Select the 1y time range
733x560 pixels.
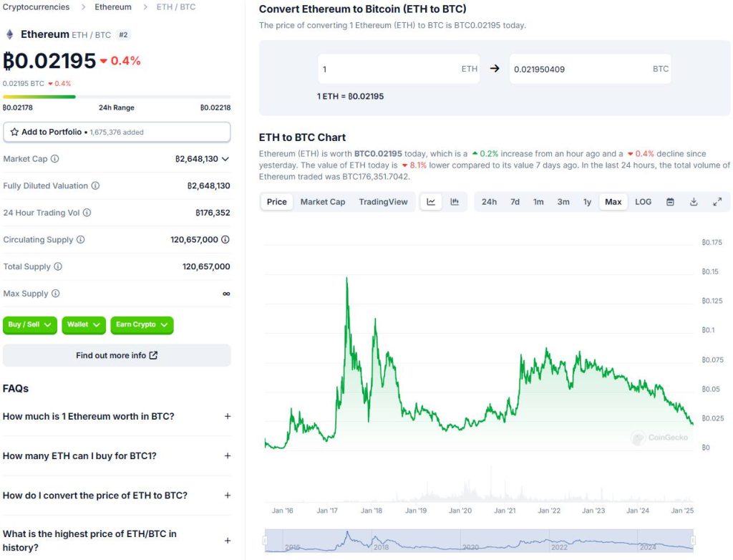coord(587,202)
